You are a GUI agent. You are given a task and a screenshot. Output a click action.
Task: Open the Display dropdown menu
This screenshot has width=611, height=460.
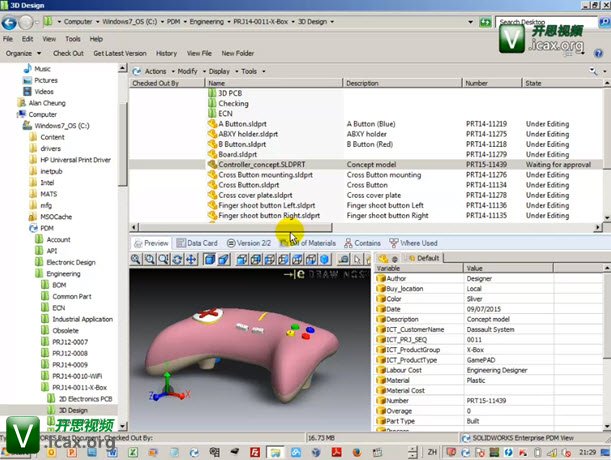click(x=220, y=72)
